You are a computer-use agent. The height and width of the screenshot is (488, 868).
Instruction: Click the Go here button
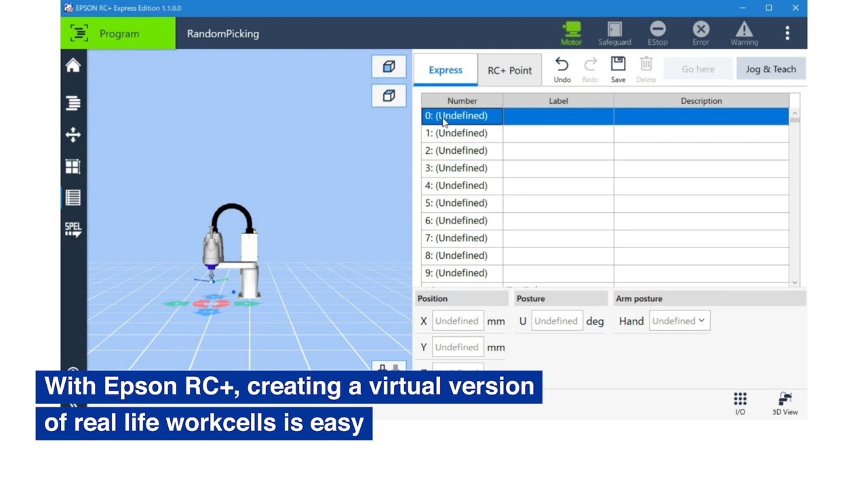pos(698,69)
